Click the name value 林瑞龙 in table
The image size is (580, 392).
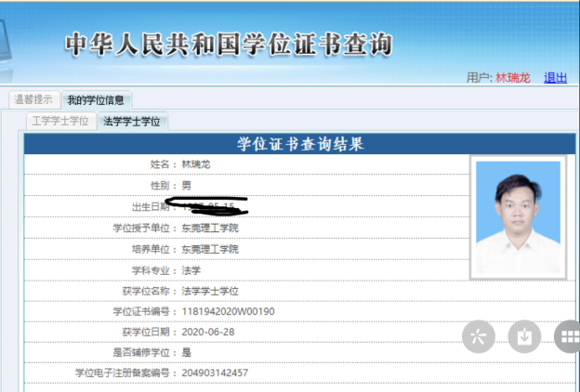pyautogui.click(x=196, y=164)
